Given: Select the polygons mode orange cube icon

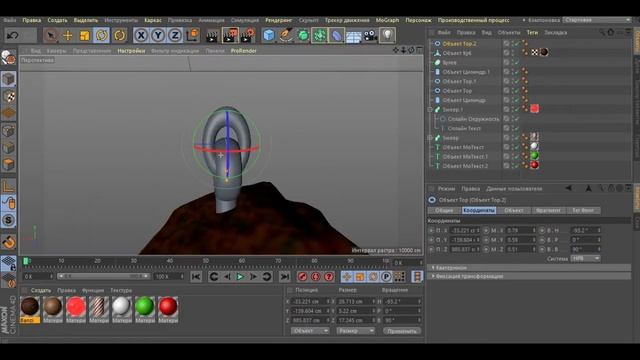Looking at the screenshot, I should [9, 165].
